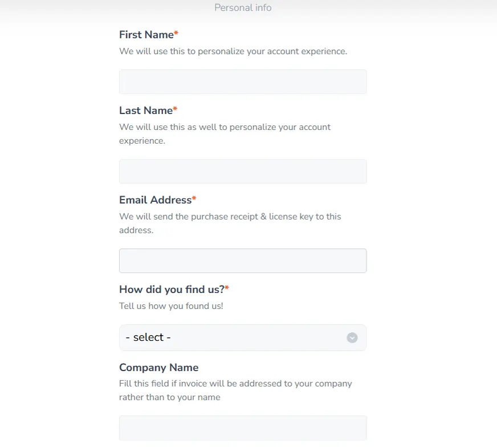Image resolution: width=497 pixels, height=448 pixels.
Task: Click the 'Tell us how you found us!' text
Action: (x=171, y=306)
